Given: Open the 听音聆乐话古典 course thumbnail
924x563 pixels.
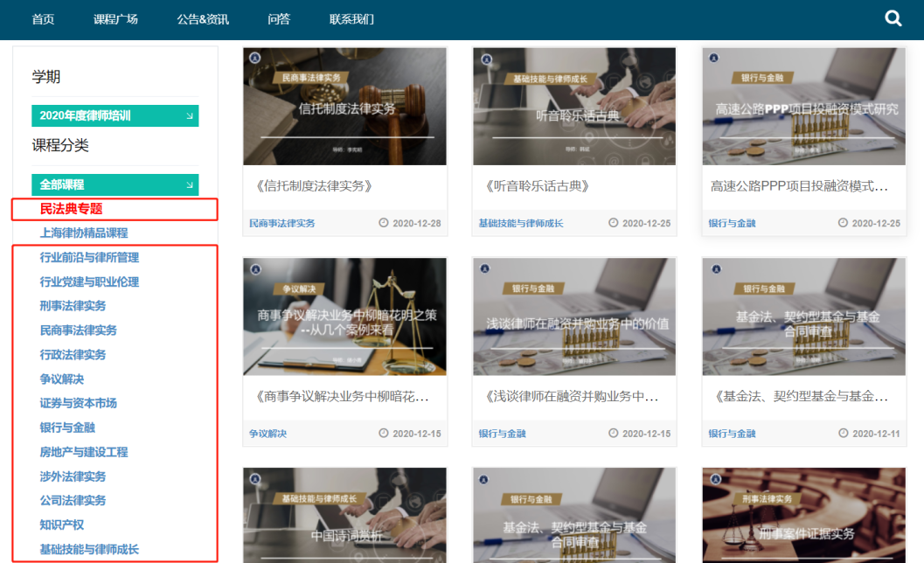Looking at the screenshot, I should [x=574, y=106].
